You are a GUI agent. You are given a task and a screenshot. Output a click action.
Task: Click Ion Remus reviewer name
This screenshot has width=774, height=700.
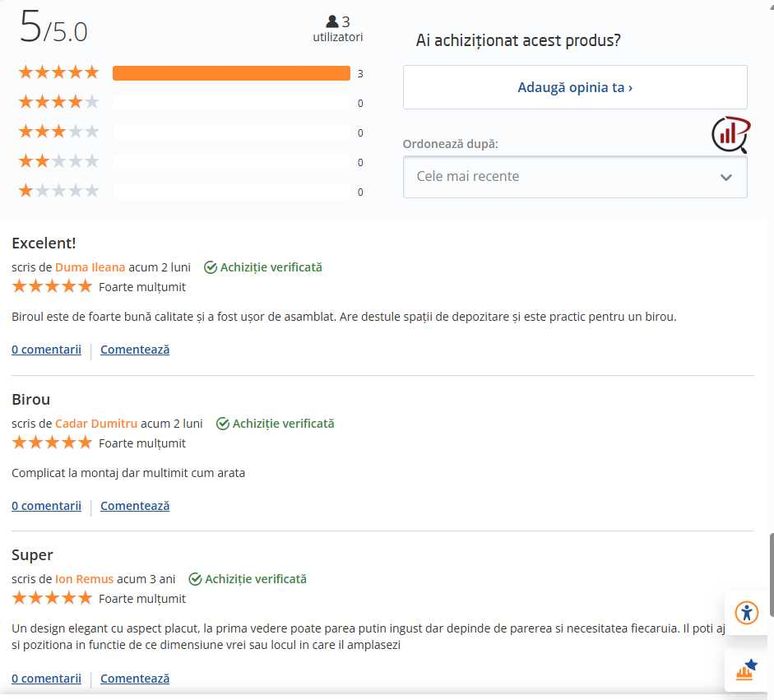click(x=84, y=579)
